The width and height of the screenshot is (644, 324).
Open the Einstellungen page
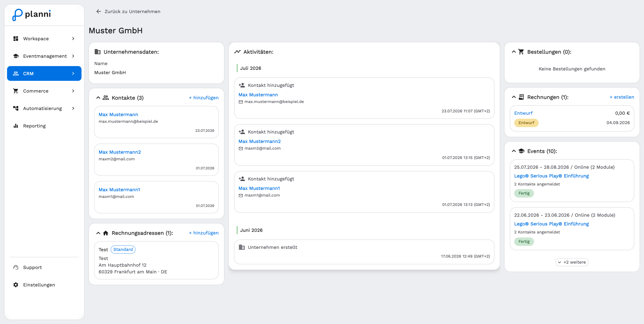(44, 285)
